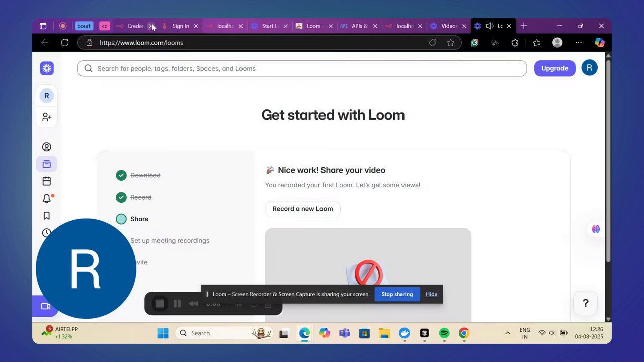644x362 pixels.
Task: Pause the recording in Loom control bar
Action: [x=177, y=304]
